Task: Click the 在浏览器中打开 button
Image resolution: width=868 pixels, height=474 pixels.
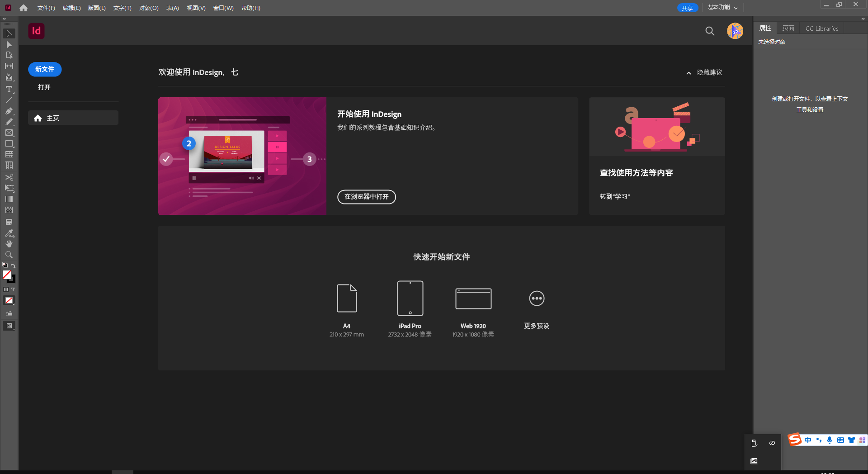Action: pyautogui.click(x=367, y=197)
